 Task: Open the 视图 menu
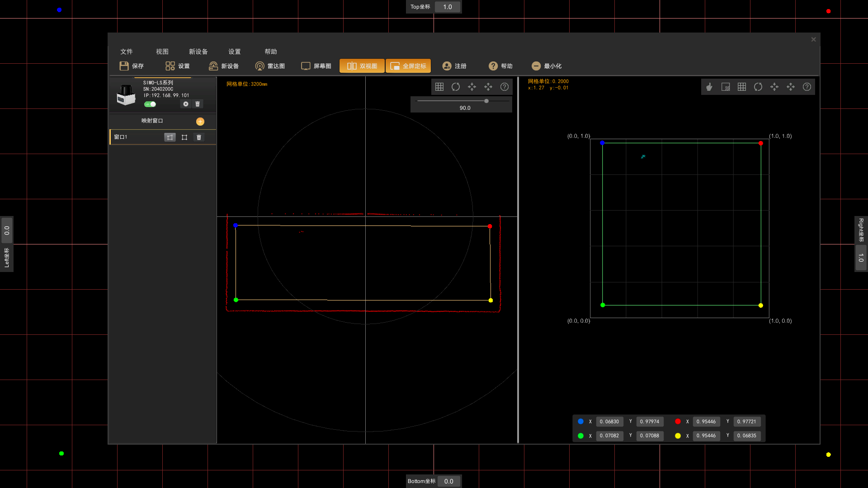pos(162,52)
